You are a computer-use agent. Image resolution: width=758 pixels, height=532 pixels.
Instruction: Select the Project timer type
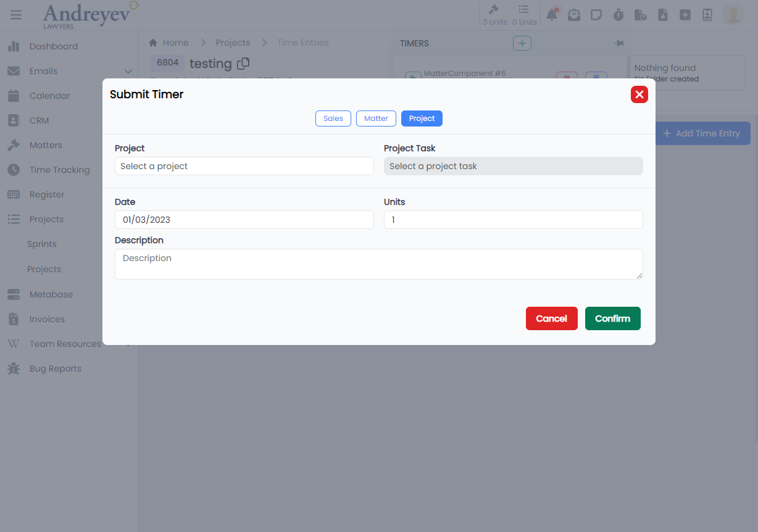[x=422, y=118]
